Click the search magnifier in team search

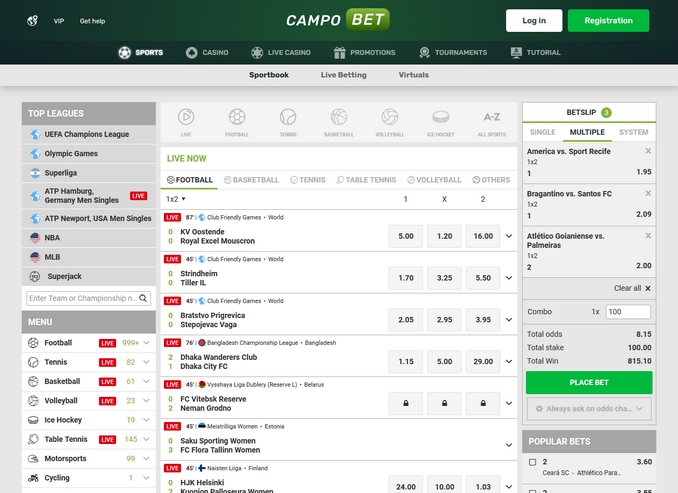pos(143,298)
